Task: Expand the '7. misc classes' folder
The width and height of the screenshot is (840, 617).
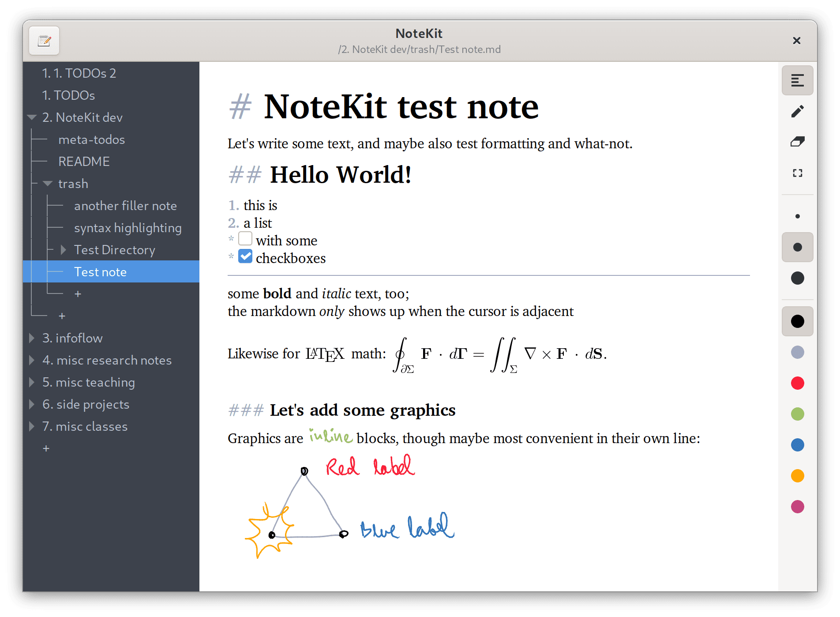Action: 32,426
